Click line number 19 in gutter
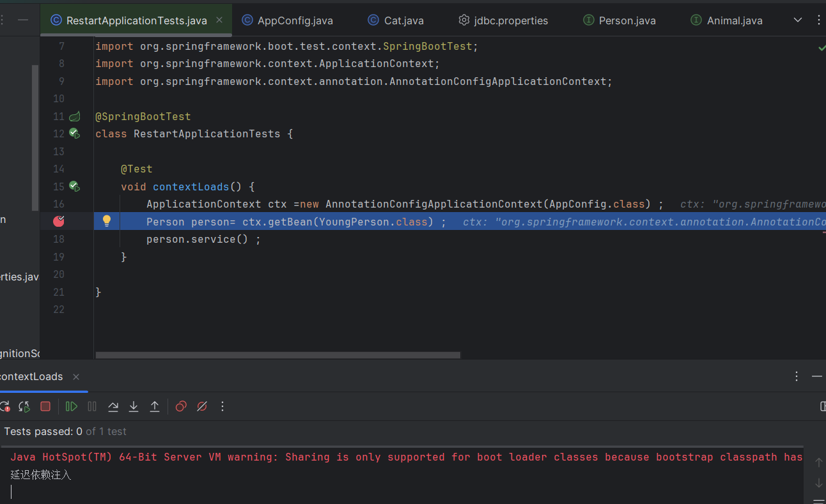The image size is (826, 504). [x=59, y=257]
